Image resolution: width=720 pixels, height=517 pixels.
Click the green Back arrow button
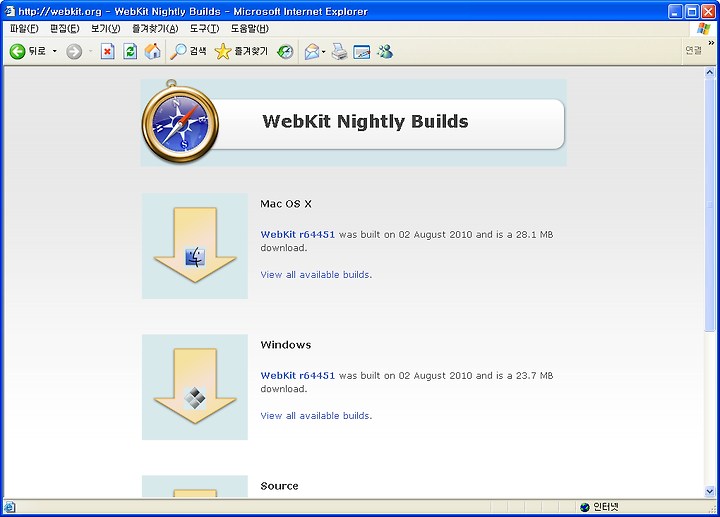coord(17,51)
